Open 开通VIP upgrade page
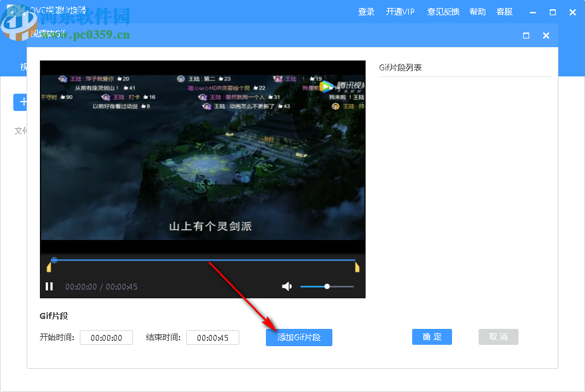585x392 pixels. (400, 11)
